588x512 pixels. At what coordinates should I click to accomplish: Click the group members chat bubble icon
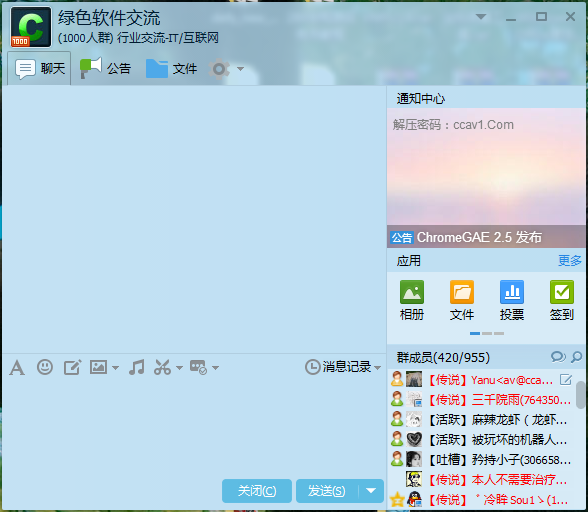point(558,357)
